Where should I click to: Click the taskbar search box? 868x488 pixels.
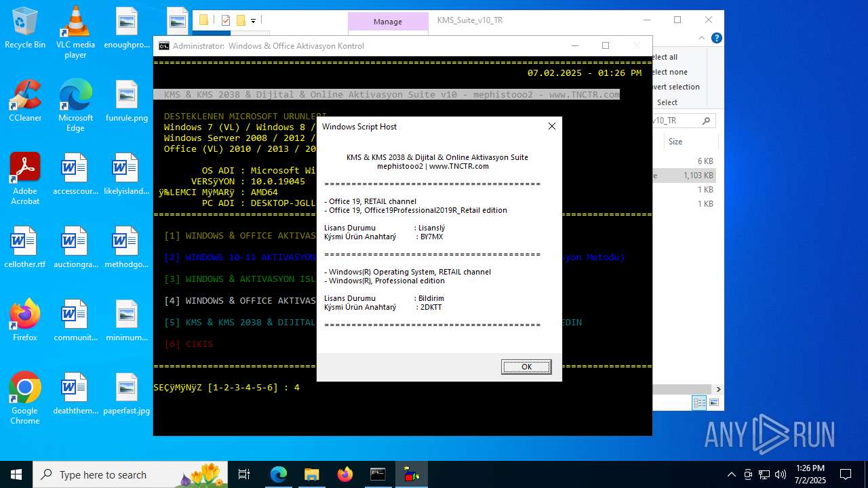[x=131, y=474]
